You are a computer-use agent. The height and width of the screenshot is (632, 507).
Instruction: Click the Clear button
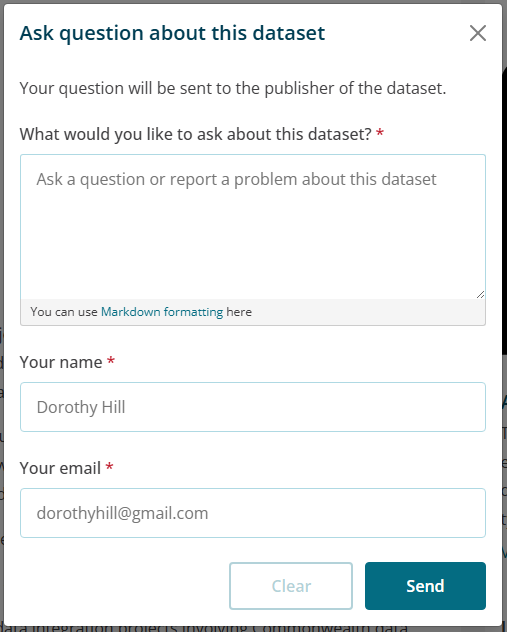click(x=291, y=586)
